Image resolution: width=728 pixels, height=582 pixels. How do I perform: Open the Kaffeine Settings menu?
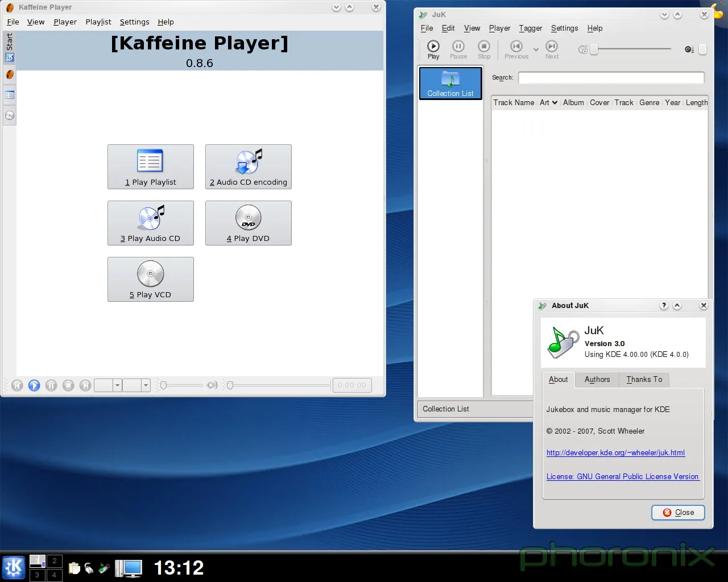coord(135,22)
